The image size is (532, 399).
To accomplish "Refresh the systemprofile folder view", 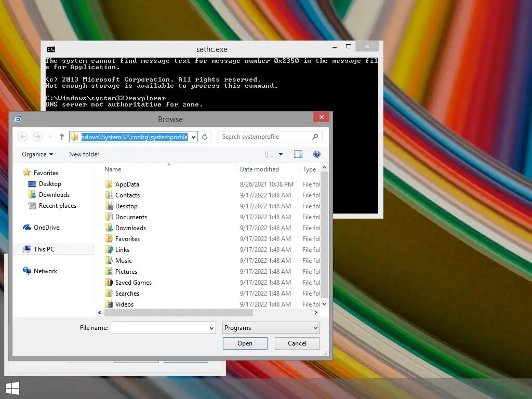I will 205,137.
